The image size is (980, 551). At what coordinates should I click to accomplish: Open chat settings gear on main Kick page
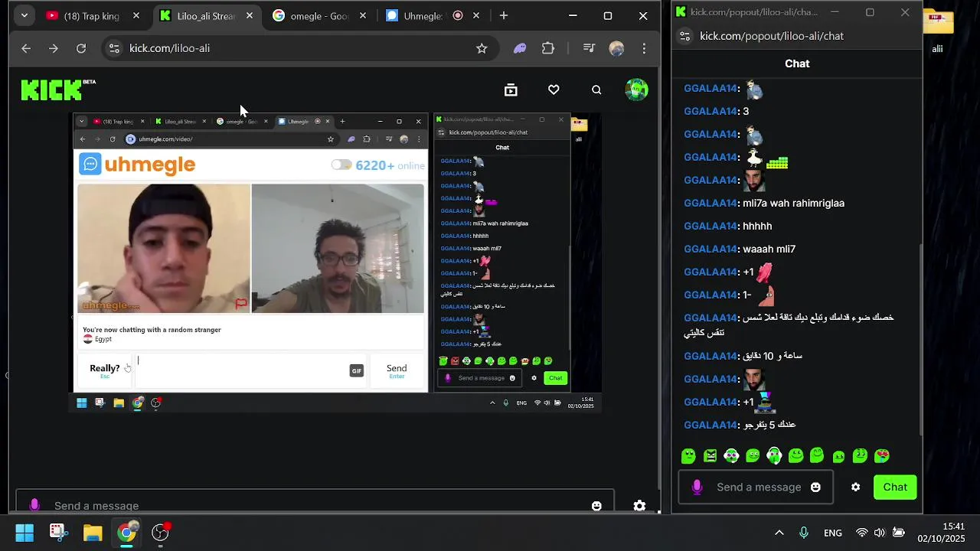[x=639, y=505]
